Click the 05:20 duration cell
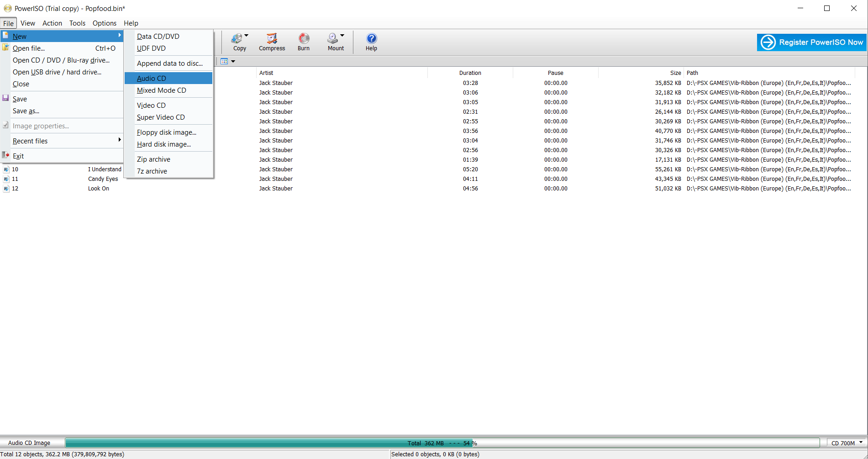The image size is (868, 459). point(470,169)
